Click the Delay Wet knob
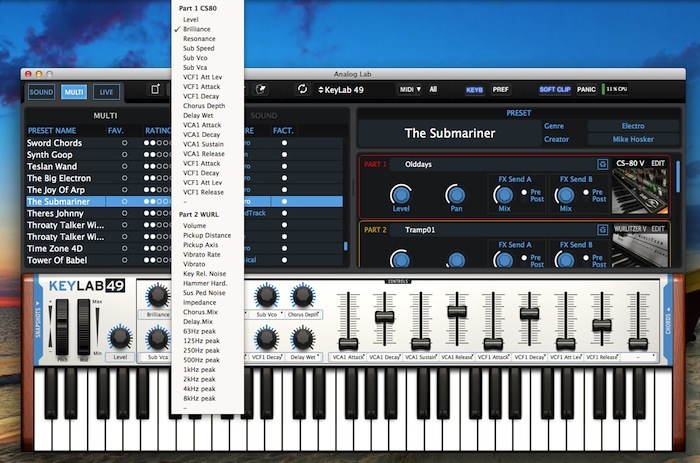Screen dimensions: 700x463 (x=303, y=339)
